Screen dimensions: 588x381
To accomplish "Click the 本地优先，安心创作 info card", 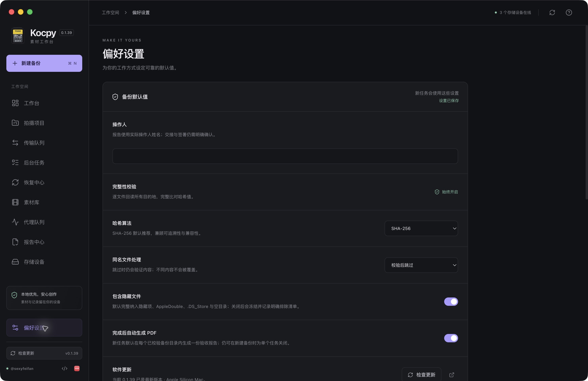I will (44, 298).
